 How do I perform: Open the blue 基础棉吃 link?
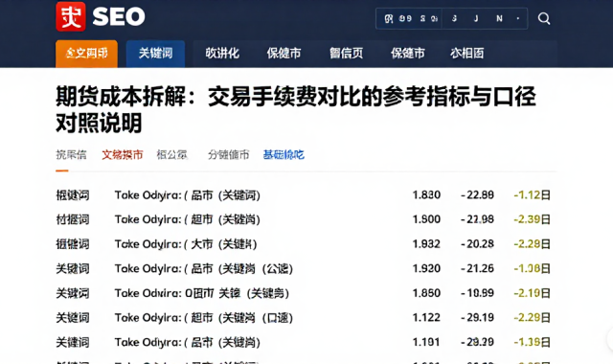click(x=284, y=155)
